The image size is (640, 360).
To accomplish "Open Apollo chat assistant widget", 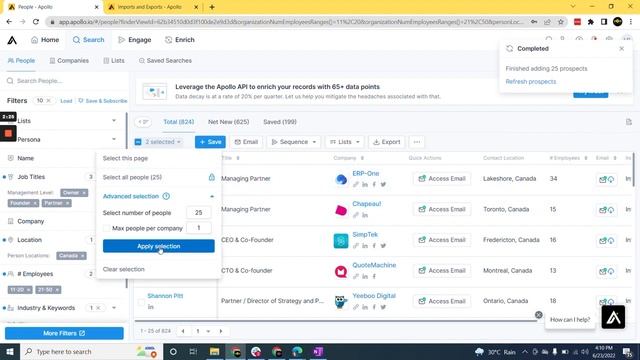I will 613,317.
